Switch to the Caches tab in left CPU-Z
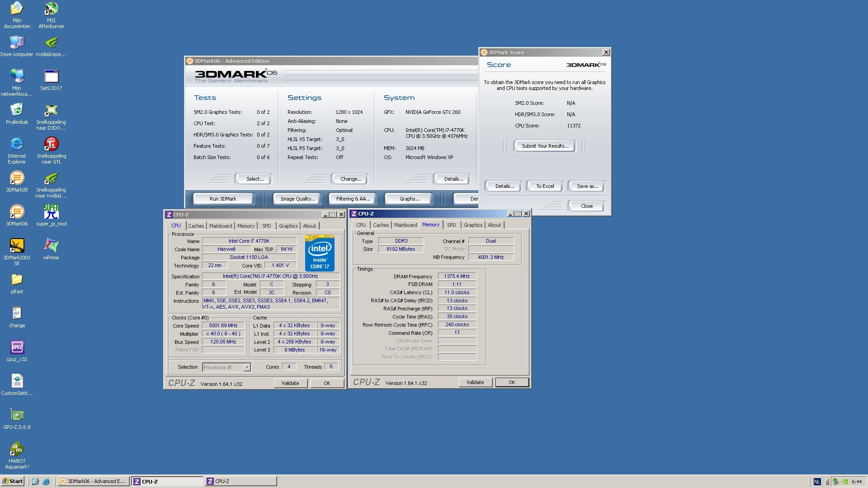This screenshot has height=488, width=868. tap(196, 226)
